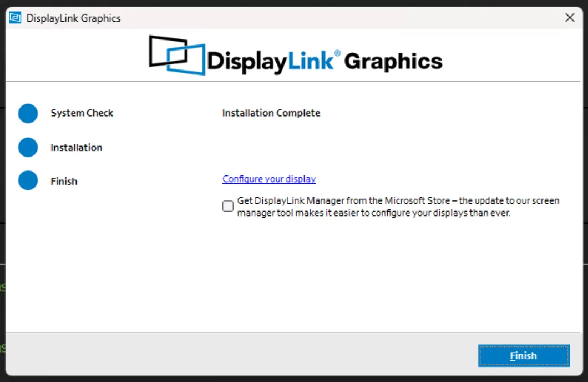Click the DisplayLink title bar app icon
588x382 pixels.
16,18
